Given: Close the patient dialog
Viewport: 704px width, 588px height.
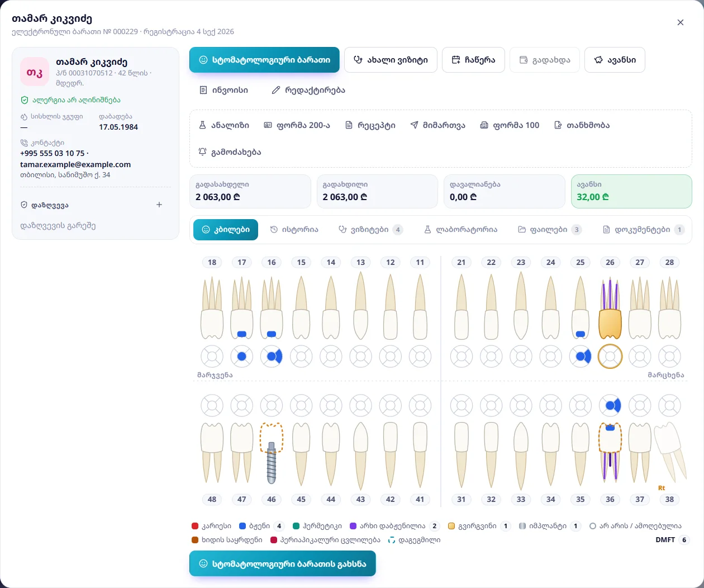Looking at the screenshot, I should [x=681, y=22].
